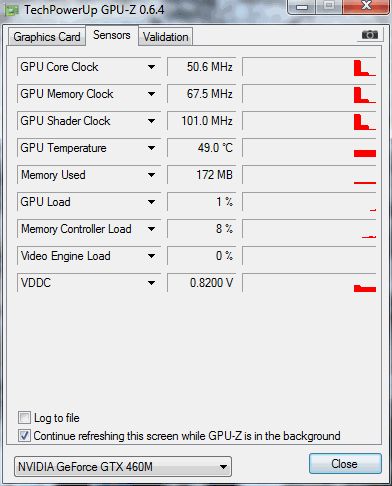Close window with the red X button
The width and height of the screenshot is (392, 486).
[366, 6]
